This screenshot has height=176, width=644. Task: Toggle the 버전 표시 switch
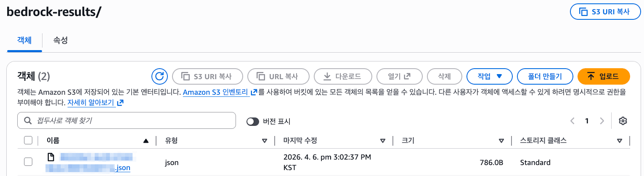pos(253,121)
